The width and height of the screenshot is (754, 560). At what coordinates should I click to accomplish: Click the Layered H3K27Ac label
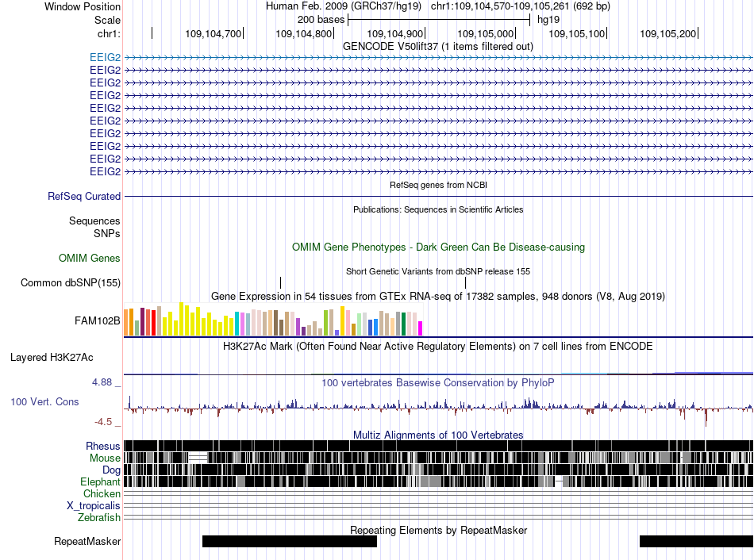point(52,357)
